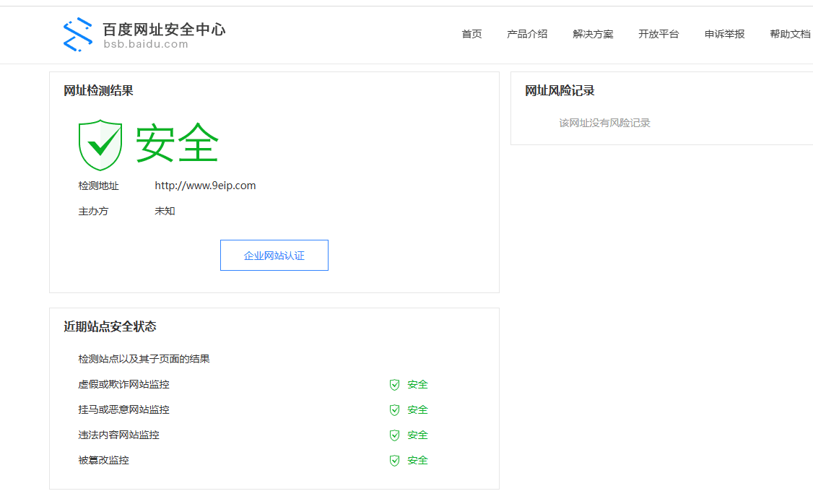Click the 近期站点安全状态 heading
813x504 pixels.
(x=110, y=326)
